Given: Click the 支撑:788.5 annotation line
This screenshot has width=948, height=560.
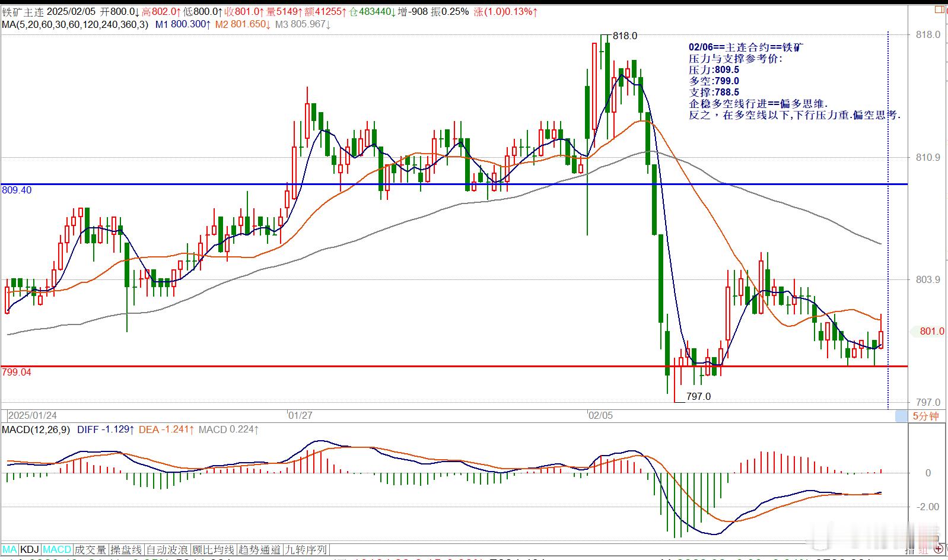Looking at the screenshot, I should 714,92.
